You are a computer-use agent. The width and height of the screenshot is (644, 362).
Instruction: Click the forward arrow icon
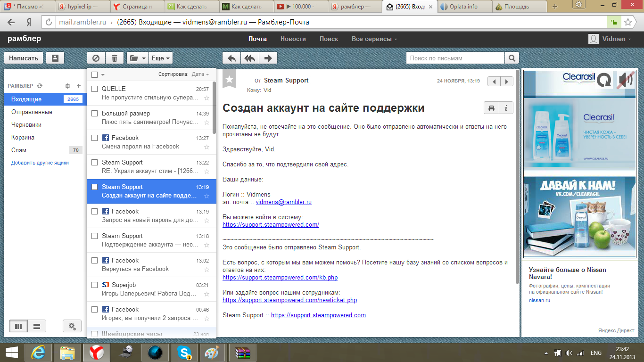[x=268, y=58]
